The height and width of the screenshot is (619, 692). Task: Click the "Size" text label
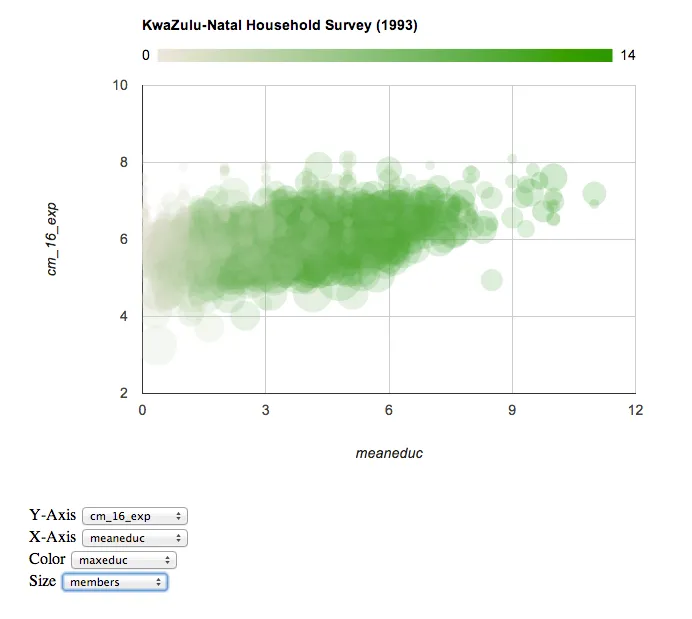(43, 581)
